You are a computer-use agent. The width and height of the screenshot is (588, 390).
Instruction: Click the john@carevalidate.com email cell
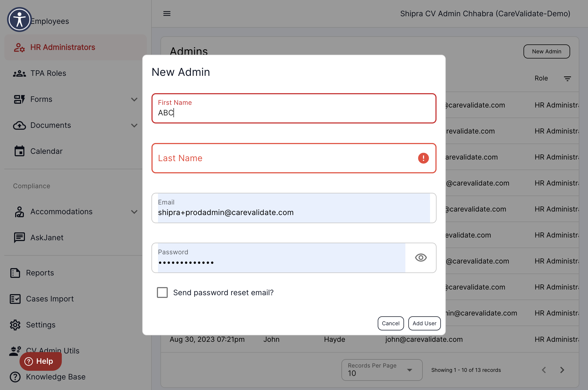pyautogui.click(x=424, y=339)
